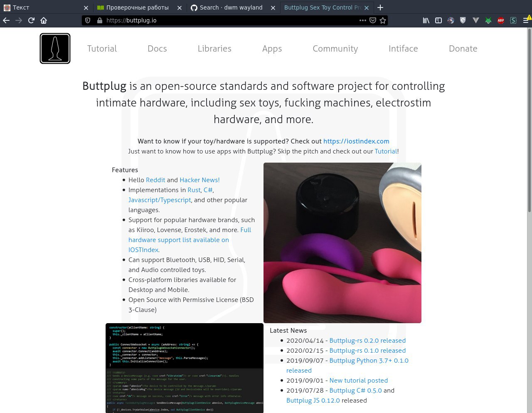Open tracking protection shield in address bar

(x=88, y=20)
